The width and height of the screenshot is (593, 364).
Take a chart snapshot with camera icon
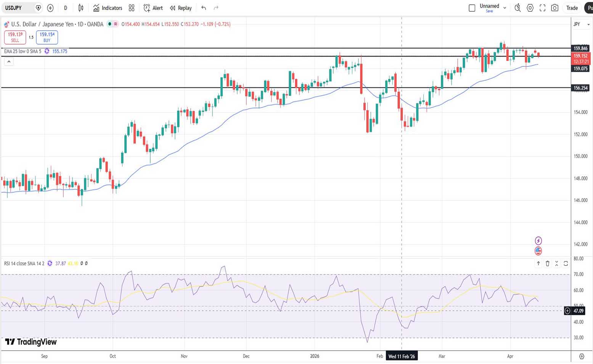pyautogui.click(x=555, y=8)
